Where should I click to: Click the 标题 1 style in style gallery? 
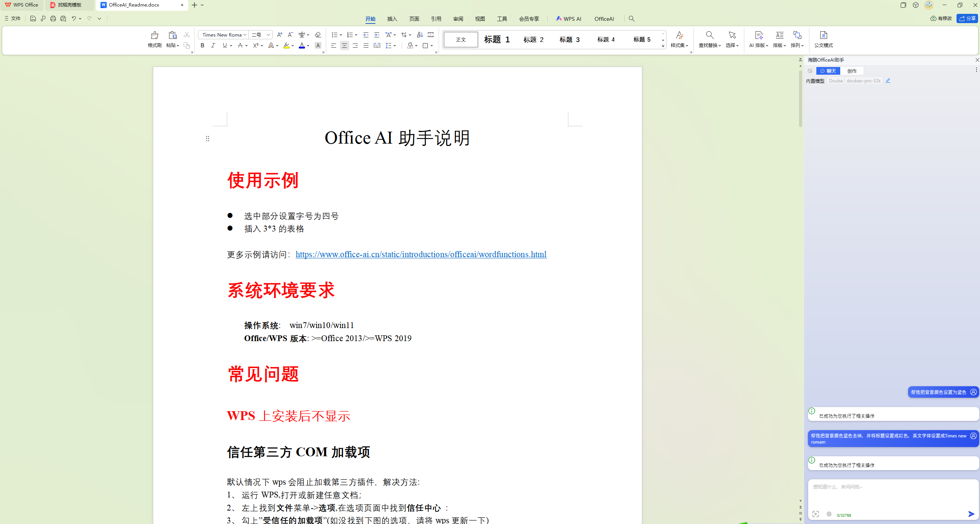pyautogui.click(x=496, y=39)
